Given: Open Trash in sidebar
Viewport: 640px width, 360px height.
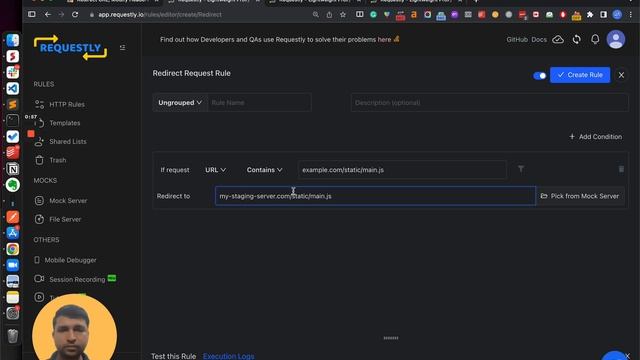Looking at the screenshot, I should tap(51, 160).
